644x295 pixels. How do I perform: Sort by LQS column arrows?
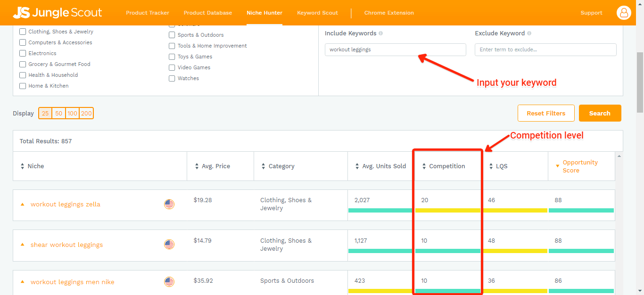492,166
